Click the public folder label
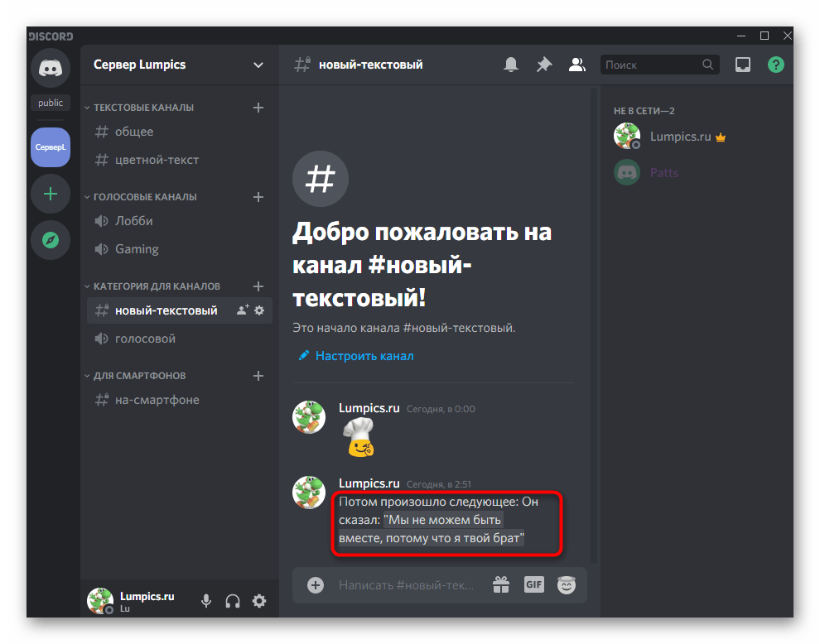 tap(51, 103)
